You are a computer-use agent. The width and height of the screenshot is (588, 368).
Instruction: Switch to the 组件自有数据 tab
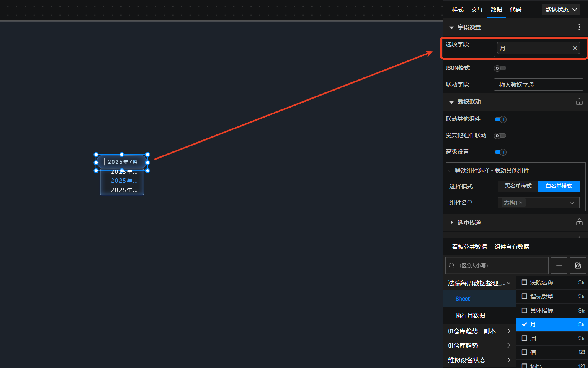[x=512, y=247]
